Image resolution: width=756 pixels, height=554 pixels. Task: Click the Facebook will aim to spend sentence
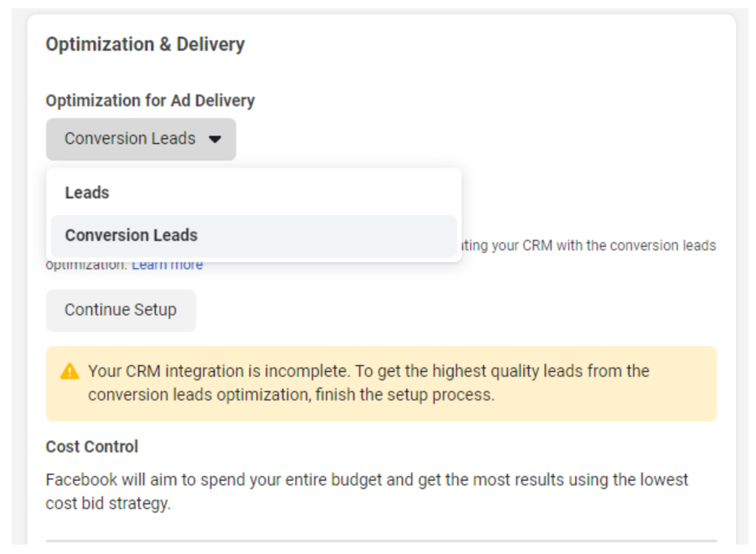[295, 480]
